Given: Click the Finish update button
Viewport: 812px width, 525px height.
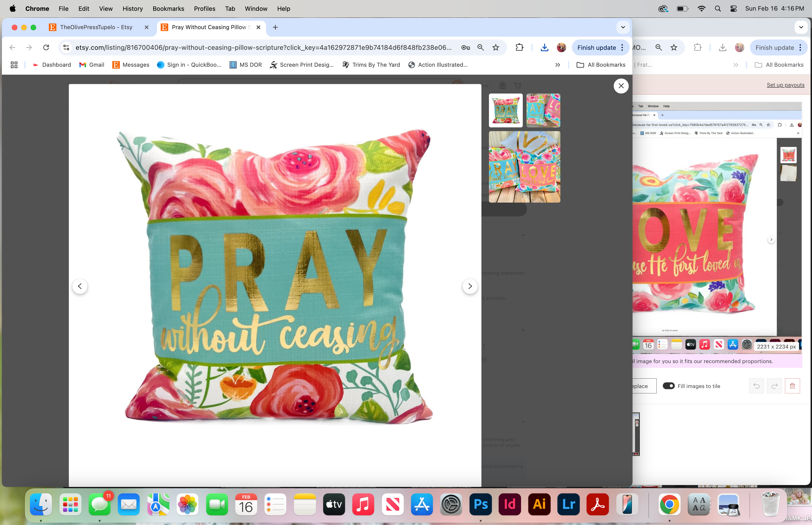Looking at the screenshot, I should (596, 47).
